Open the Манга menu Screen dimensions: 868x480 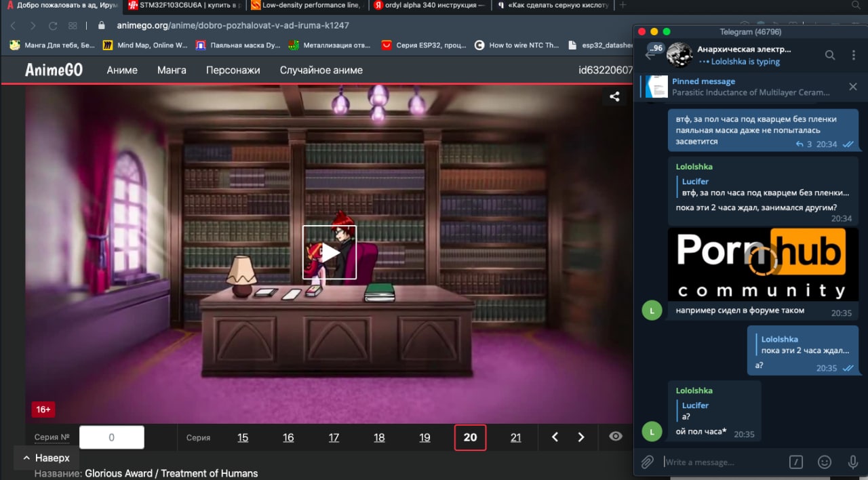172,70
